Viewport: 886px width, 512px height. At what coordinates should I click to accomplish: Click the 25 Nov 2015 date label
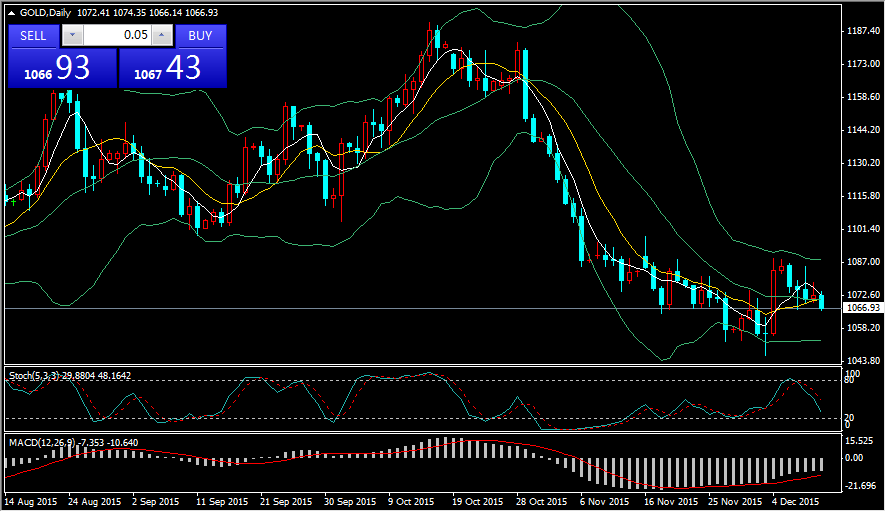click(x=735, y=502)
